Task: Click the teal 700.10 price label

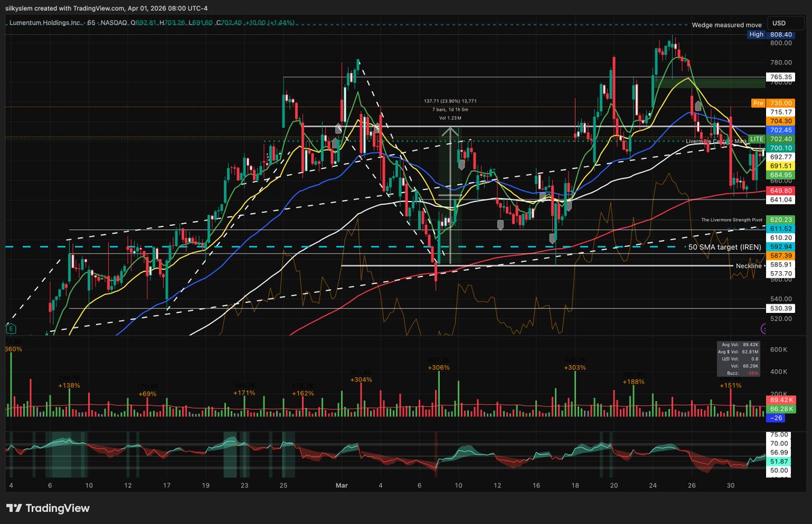Action: (x=780, y=147)
